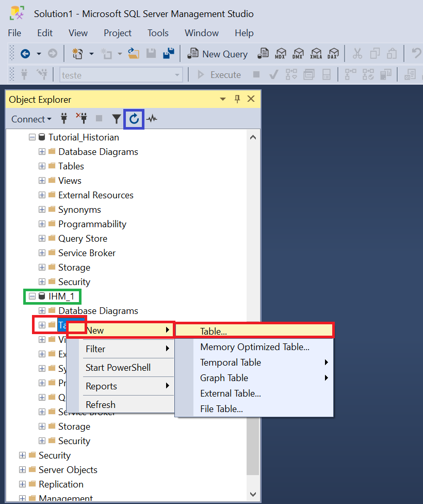Image resolution: width=423 pixels, height=504 pixels.
Task: Select File Table... option
Action: click(x=254, y=409)
